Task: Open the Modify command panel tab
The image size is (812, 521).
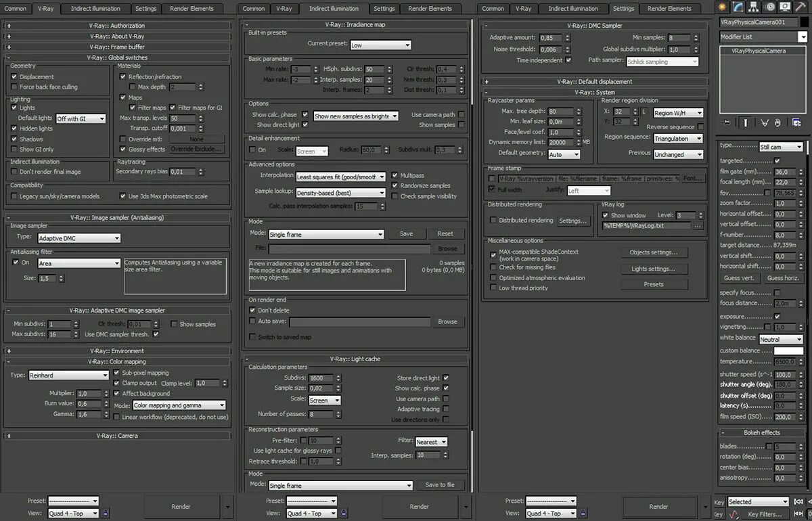Action: [740, 7]
